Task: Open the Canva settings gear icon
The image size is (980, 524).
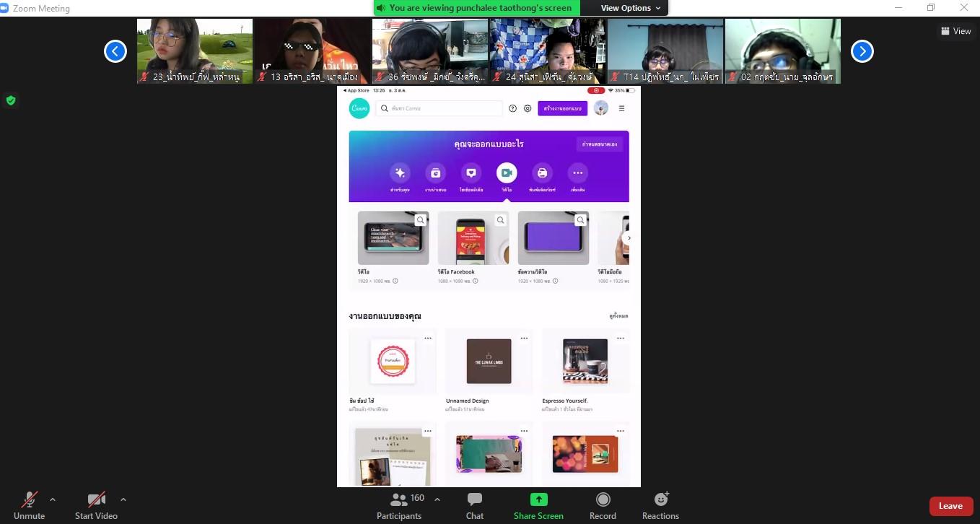Action: click(528, 108)
